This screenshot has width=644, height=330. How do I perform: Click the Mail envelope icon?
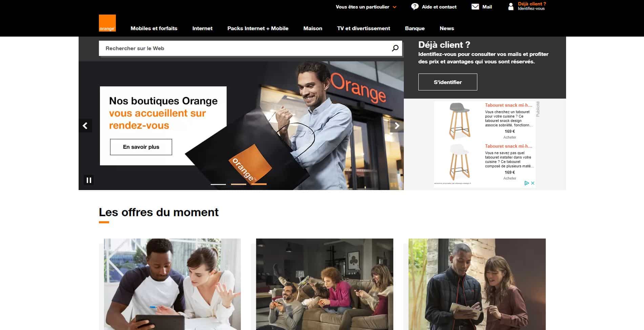(475, 7)
